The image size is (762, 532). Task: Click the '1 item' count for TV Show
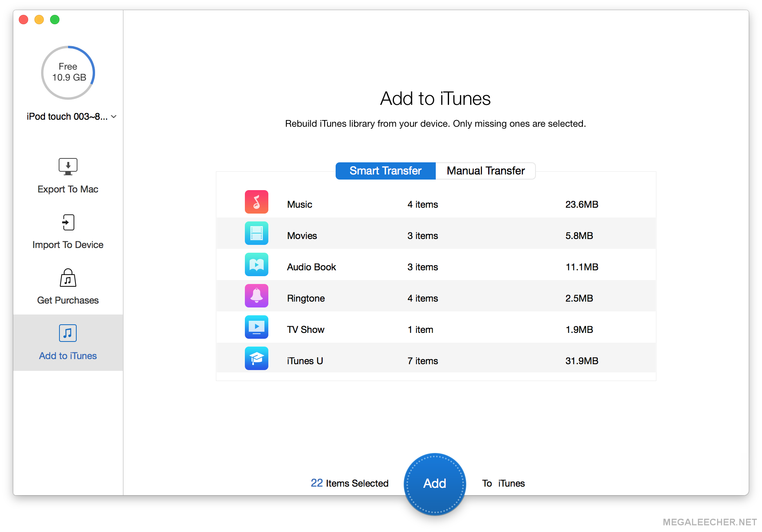[x=421, y=330]
